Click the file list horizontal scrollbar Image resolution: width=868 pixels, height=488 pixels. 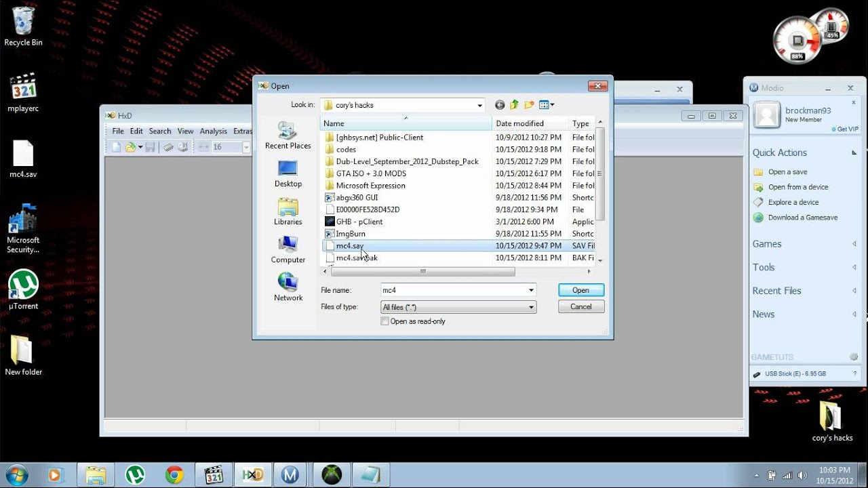422,271
